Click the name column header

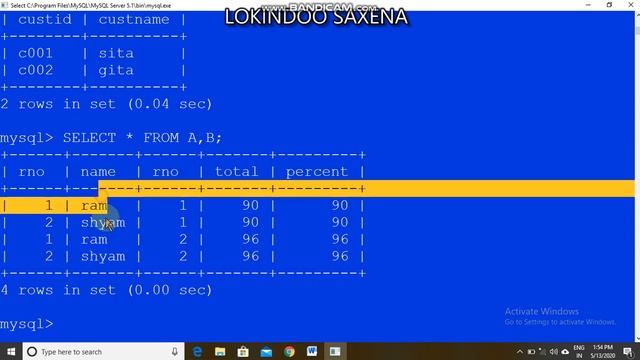pos(98,171)
